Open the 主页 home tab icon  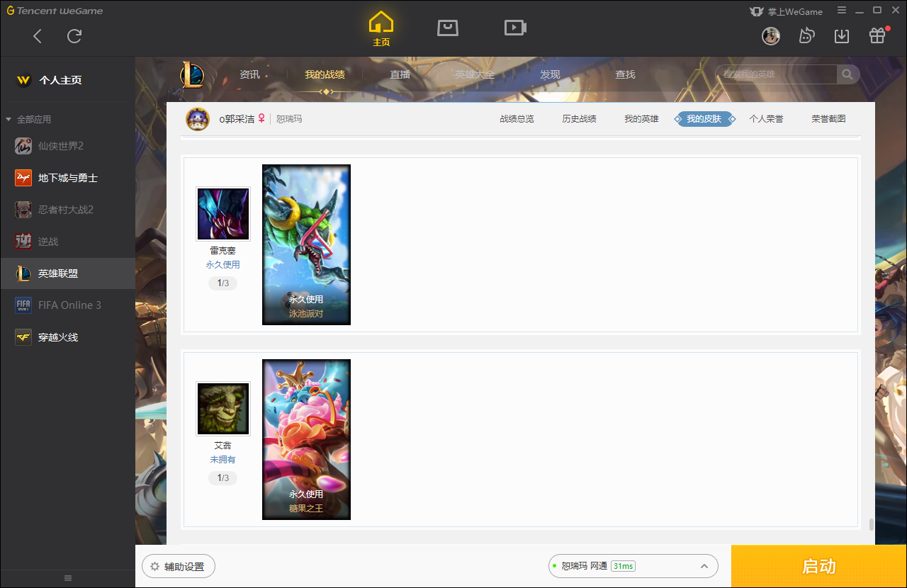[381, 29]
